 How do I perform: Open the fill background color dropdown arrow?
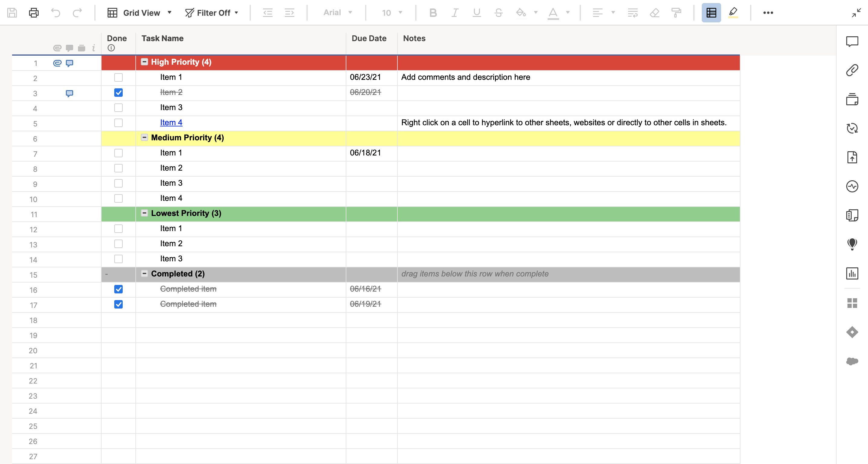coord(536,13)
